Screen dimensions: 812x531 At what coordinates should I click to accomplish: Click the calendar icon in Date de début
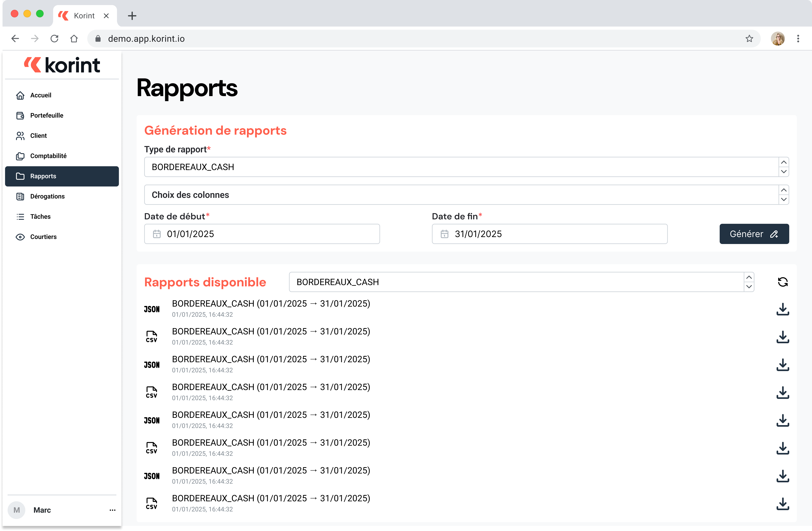pyautogui.click(x=157, y=234)
